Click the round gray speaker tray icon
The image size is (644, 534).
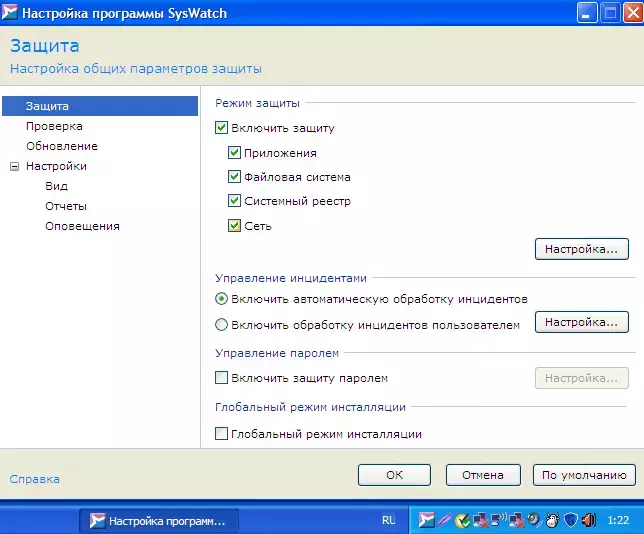[x=534, y=520]
